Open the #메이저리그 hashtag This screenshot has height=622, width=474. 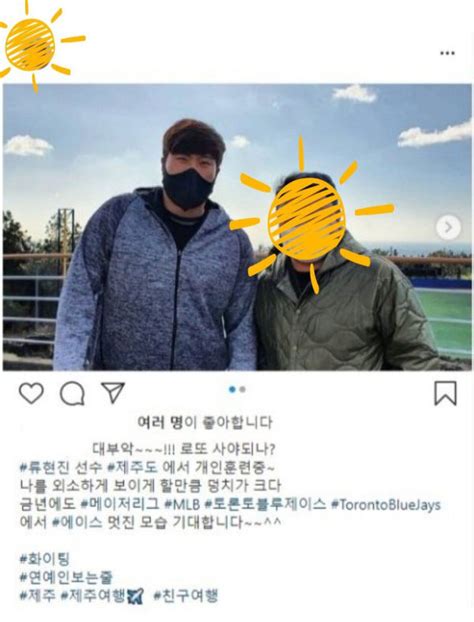[120, 504]
